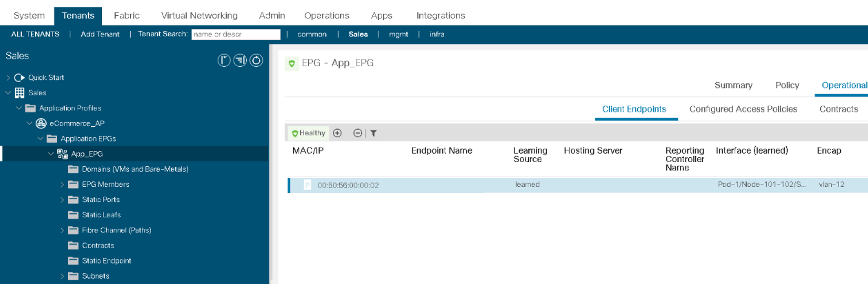This screenshot has height=284, width=868.
Task: Click the middle circular icon in Sales header
Action: [240, 60]
